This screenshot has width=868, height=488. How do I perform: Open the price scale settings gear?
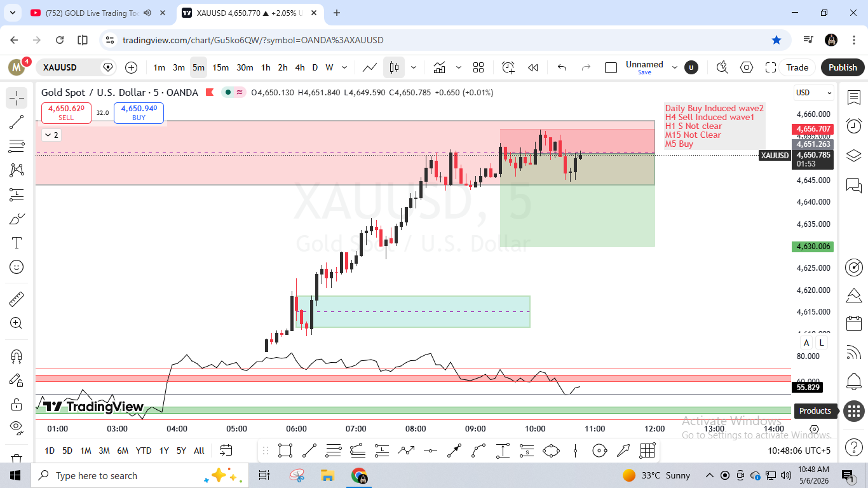pos(814,430)
